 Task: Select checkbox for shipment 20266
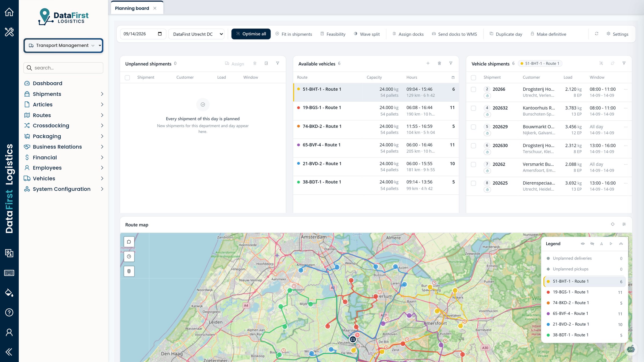473,89
